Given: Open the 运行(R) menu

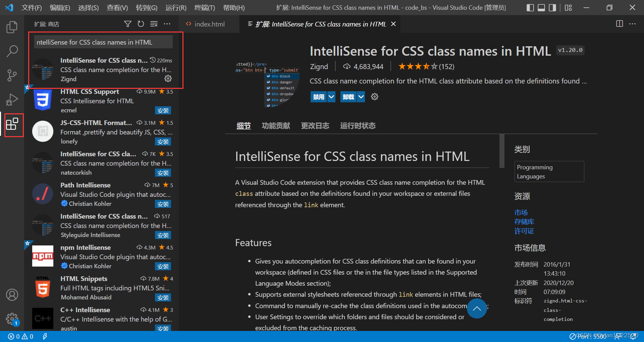Looking at the screenshot, I should (x=175, y=7).
